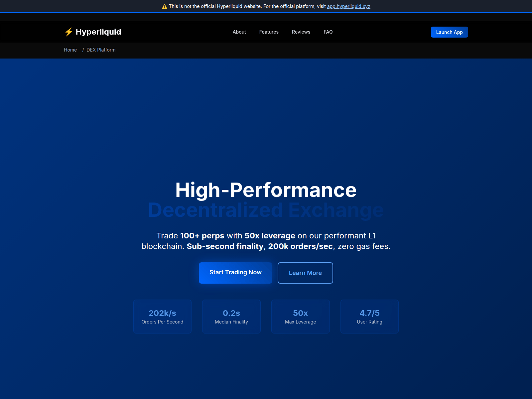Click the High-Performance headline text
The height and width of the screenshot is (399, 532).
click(266, 190)
